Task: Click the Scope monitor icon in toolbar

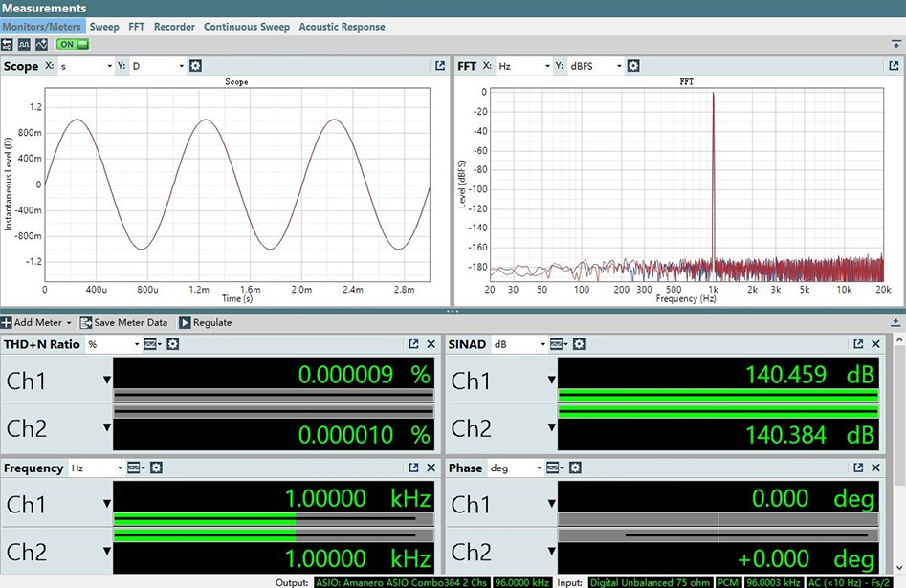Action: pyautogui.click(x=24, y=44)
